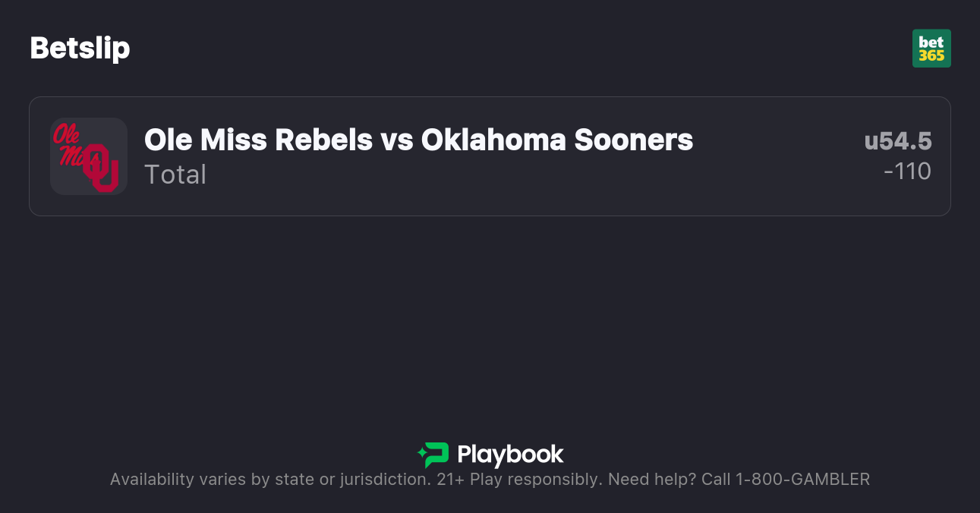The height and width of the screenshot is (513, 980).
Task: Select the Oklahoma Sooners team name
Action: (557, 140)
